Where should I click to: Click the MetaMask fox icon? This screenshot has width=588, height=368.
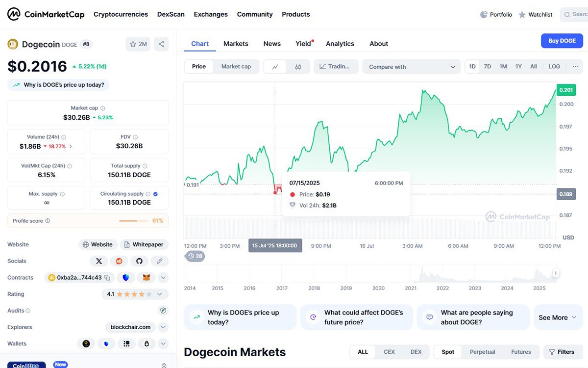[146, 278]
